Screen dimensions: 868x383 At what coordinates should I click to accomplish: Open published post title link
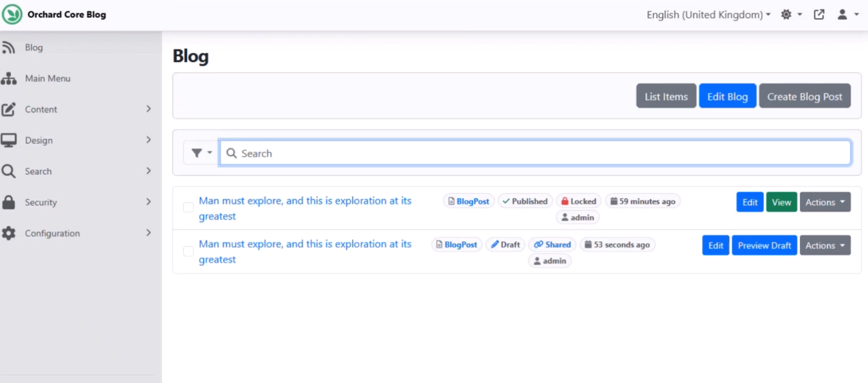(305, 208)
